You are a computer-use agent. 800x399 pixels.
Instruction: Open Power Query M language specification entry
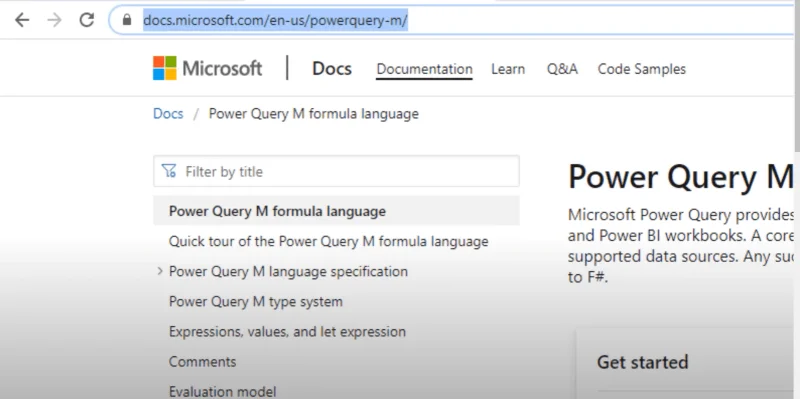pyautogui.click(x=288, y=271)
